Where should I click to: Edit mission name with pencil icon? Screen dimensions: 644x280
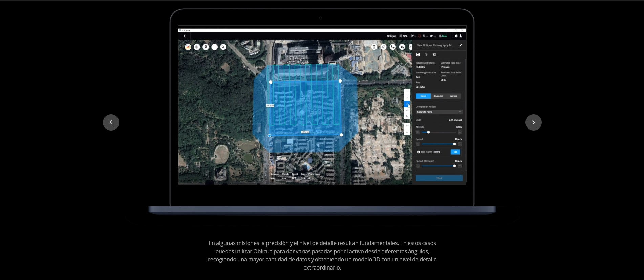click(460, 45)
